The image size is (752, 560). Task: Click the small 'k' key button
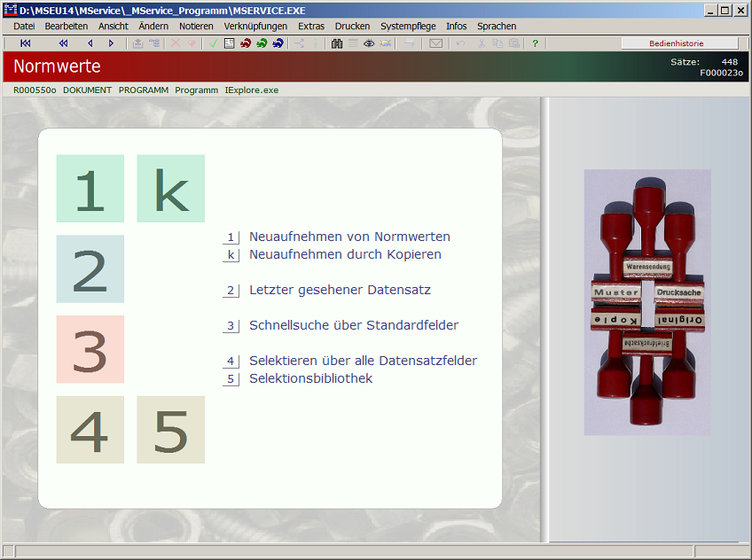tap(231, 255)
